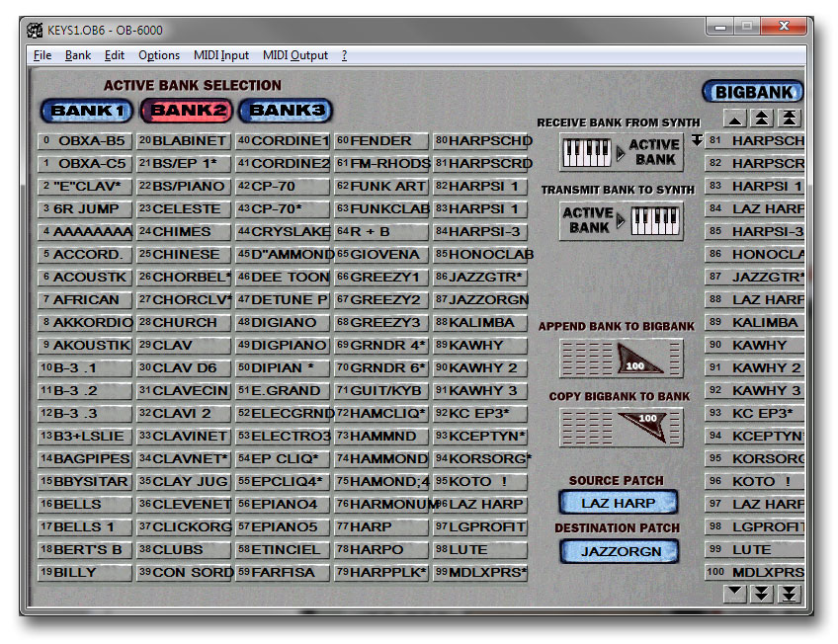Open the ? help menu
The height and width of the screenshot is (644, 838).
(x=344, y=55)
